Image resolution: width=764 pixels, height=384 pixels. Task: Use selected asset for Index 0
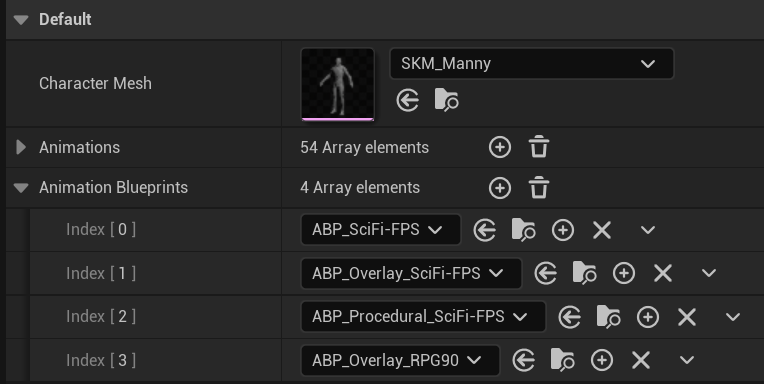point(485,230)
